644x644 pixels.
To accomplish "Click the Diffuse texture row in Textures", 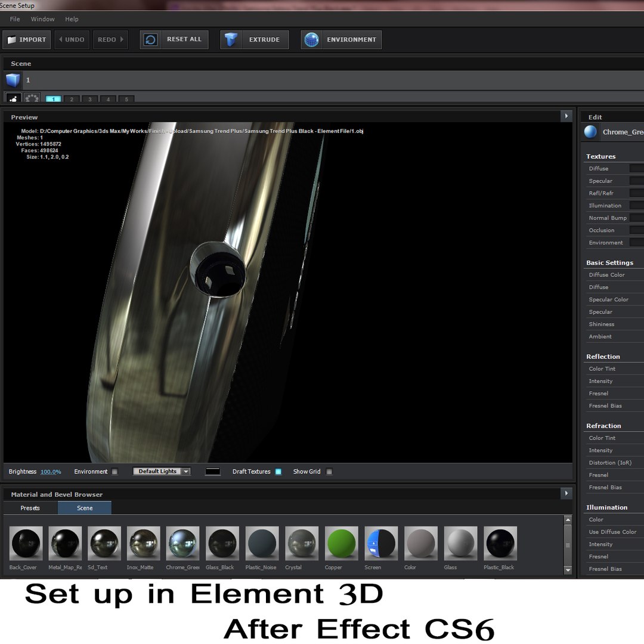I will tap(614, 168).
